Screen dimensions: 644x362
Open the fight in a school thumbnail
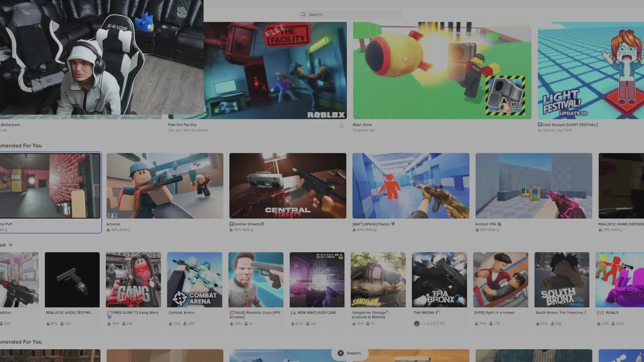[x=501, y=280]
